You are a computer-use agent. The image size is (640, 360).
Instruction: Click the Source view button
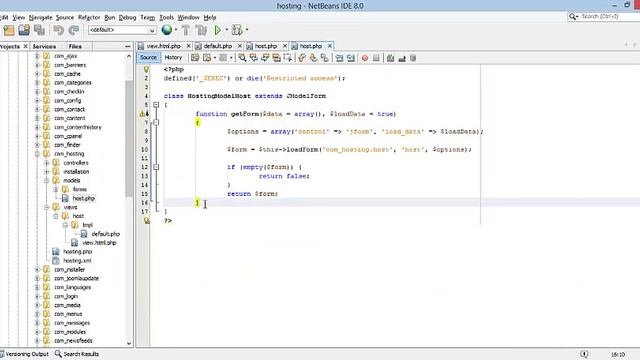click(x=148, y=58)
